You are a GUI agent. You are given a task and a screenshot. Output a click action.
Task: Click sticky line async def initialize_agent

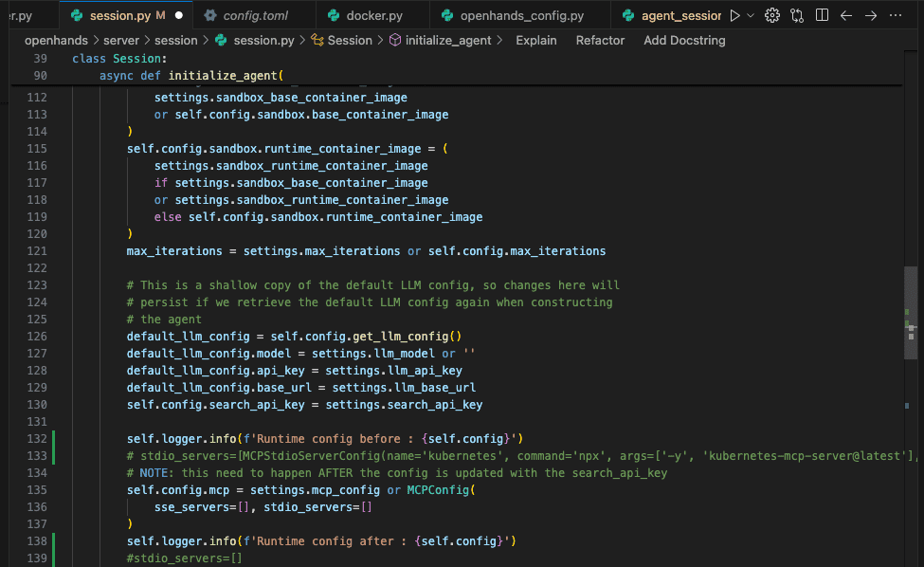[190, 76]
